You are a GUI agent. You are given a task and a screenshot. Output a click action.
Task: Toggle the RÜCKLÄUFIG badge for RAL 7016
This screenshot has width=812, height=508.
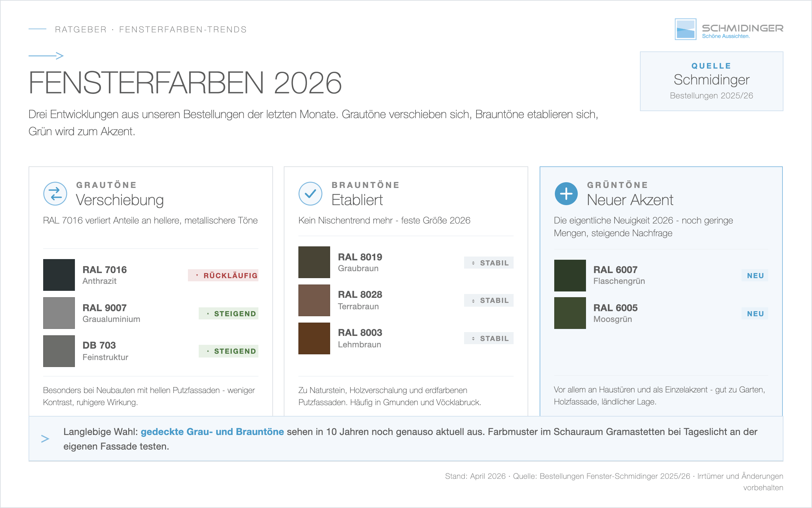click(224, 276)
